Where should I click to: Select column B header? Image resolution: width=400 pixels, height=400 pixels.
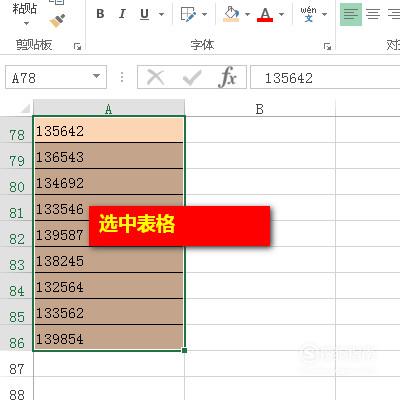click(260, 109)
